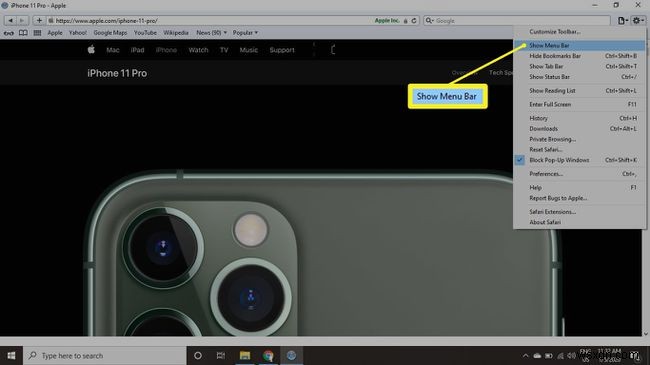This screenshot has height=365, width=650.
Task: Choose Report Bugs to Apple...
Action: 580,198
